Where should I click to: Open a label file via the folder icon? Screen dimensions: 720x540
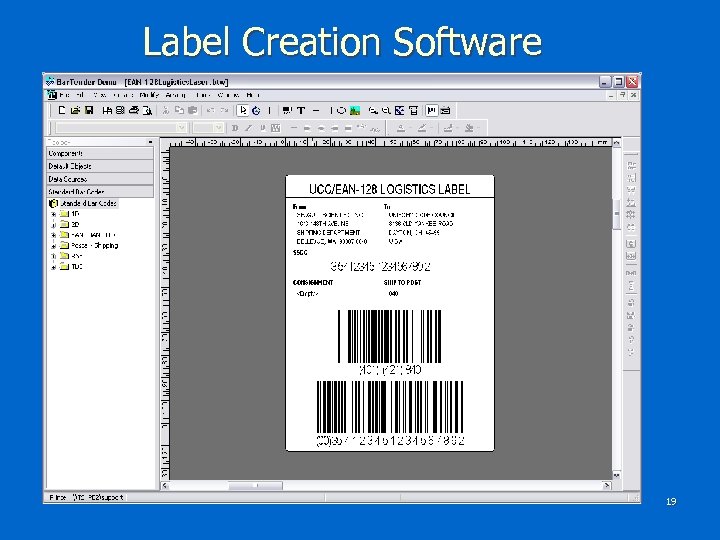[x=75, y=110]
